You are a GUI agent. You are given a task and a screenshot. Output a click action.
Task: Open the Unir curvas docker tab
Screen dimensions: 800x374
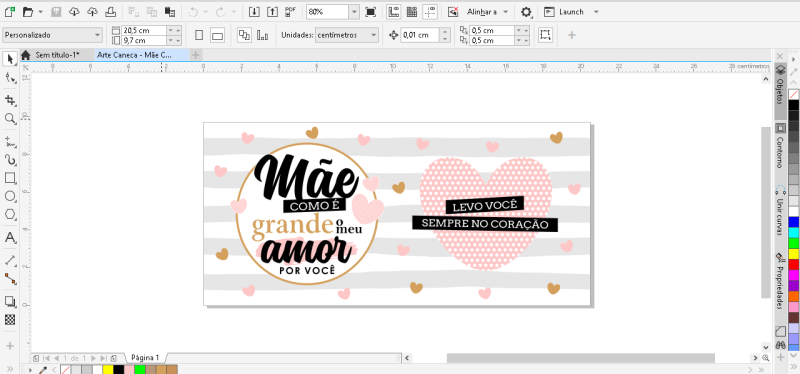780,210
